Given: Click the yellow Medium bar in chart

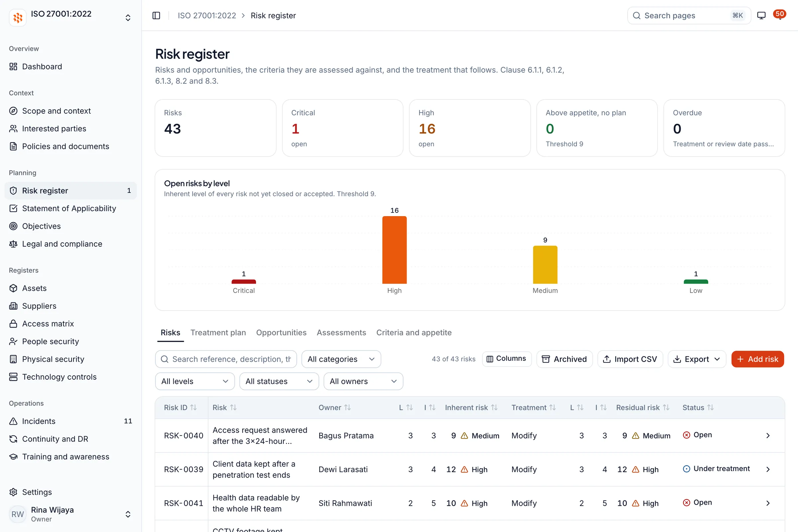Looking at the screenshot, I should pos(545,265).
